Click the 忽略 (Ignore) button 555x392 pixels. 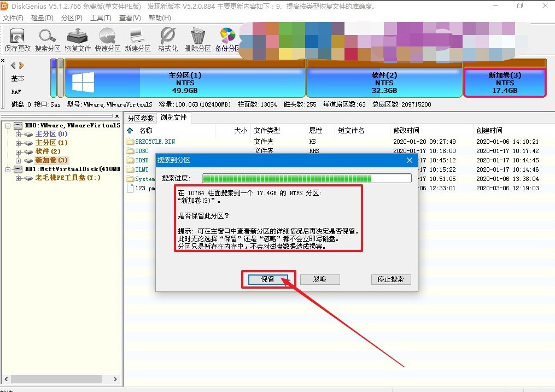click(x=320, y=279)
